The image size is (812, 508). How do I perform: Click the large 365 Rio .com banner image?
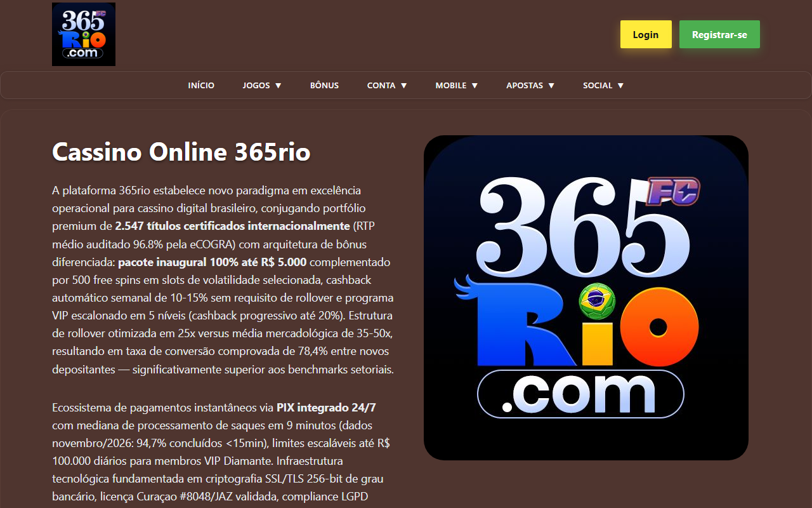pyautogui.click(x=586, y=298)
